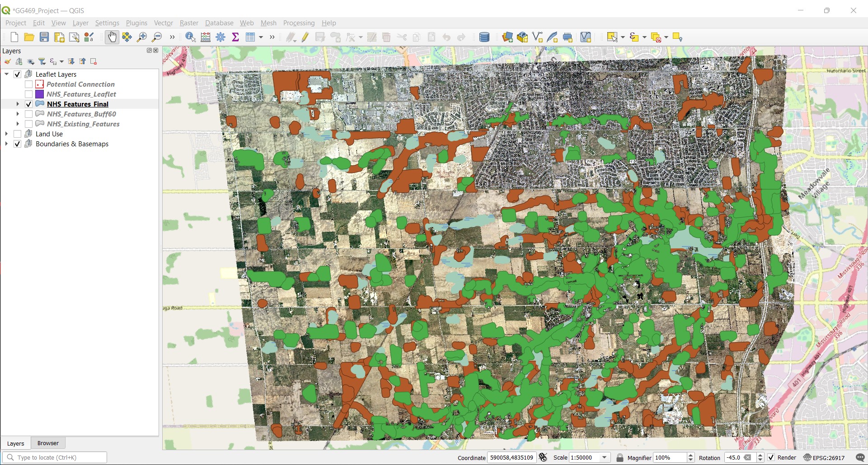Viewport: 868px width, 465px height.
Task: Expand the Land Use layer group
Action: pos(7,134)
